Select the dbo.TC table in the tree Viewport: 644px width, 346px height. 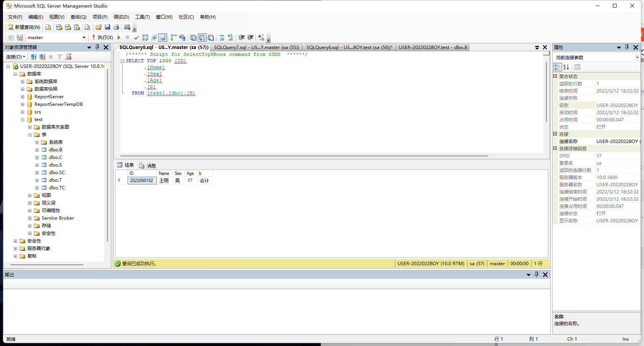pyautogui.click(x=57, y=188)
